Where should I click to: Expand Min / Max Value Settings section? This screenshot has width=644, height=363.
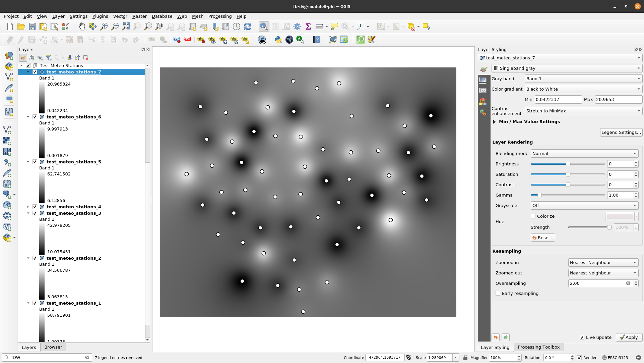[x=495, y=121]
